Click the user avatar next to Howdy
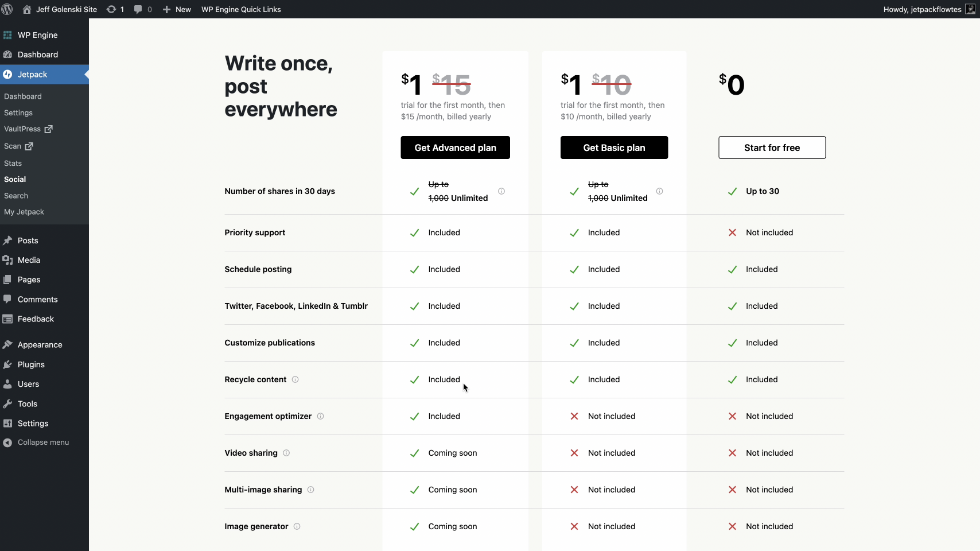The image size is (980, 551). (971, 9)
